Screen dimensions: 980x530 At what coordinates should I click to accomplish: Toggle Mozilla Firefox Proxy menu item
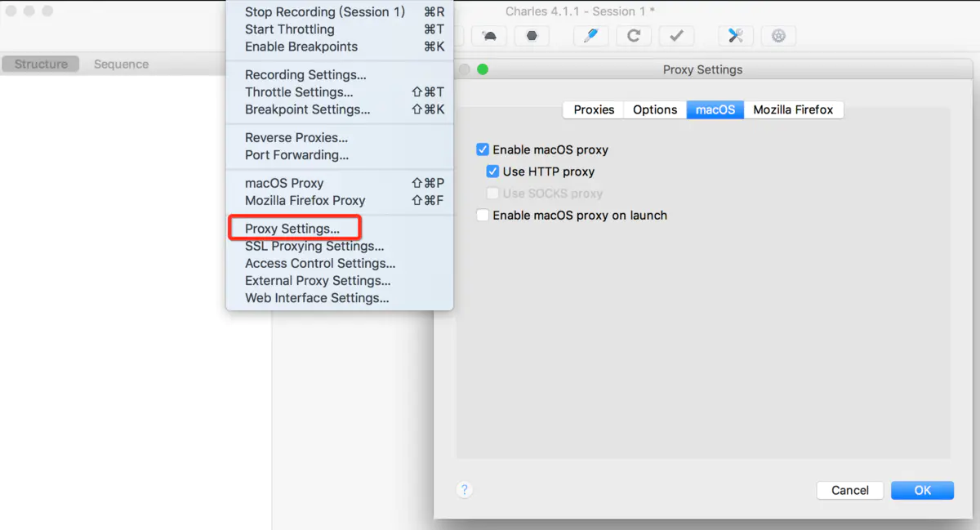pos(340,201)
